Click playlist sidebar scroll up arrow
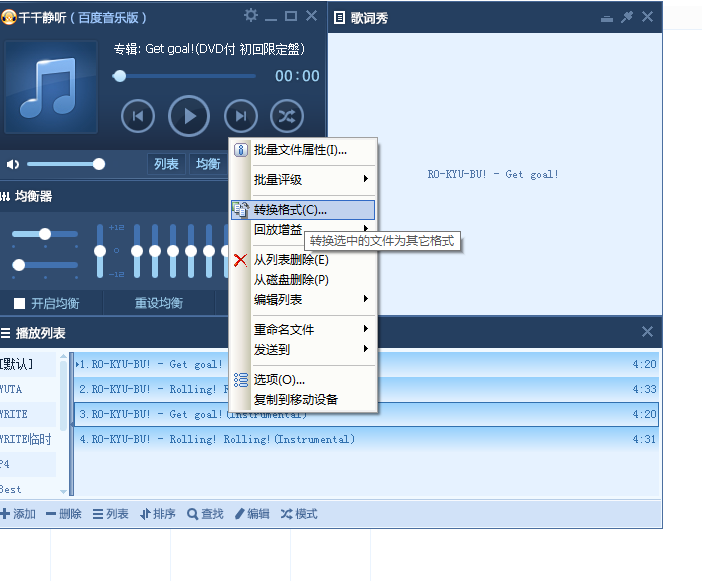This screenshot has height=581, width=702. pos(64,356)
